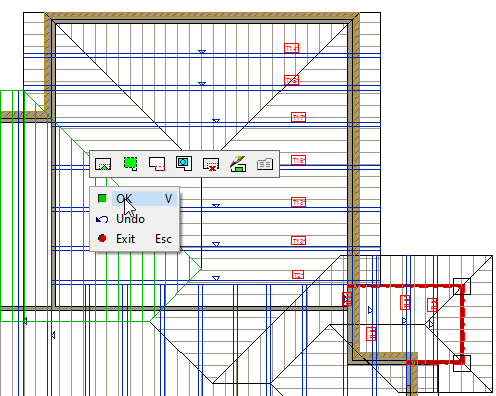Select the thick red dashed boundary line
This screenshot has width=496, height=396.
pyautogui.click(x=463, y=323)
